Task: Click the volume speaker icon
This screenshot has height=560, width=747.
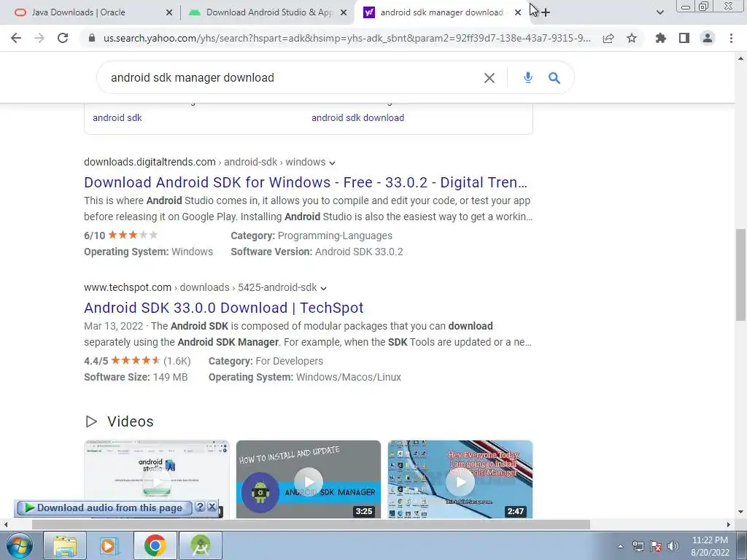Action: 673,546
